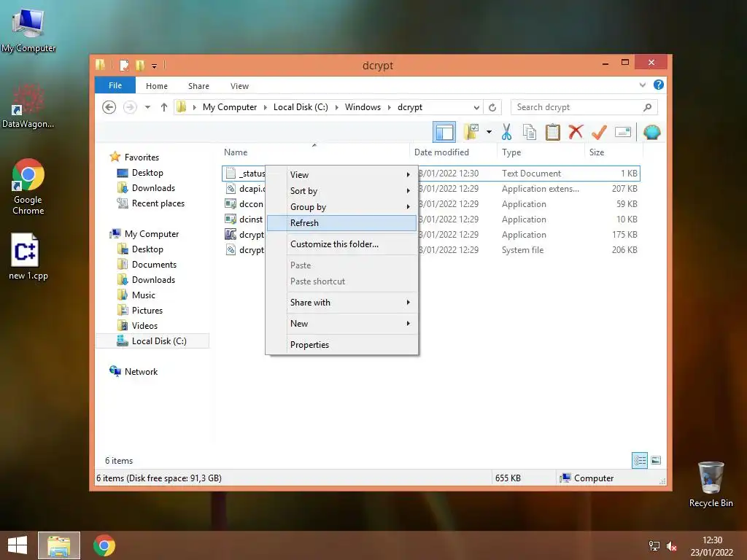
Task: Select My Computer in the navigation pane
Action: coord(152,234)
